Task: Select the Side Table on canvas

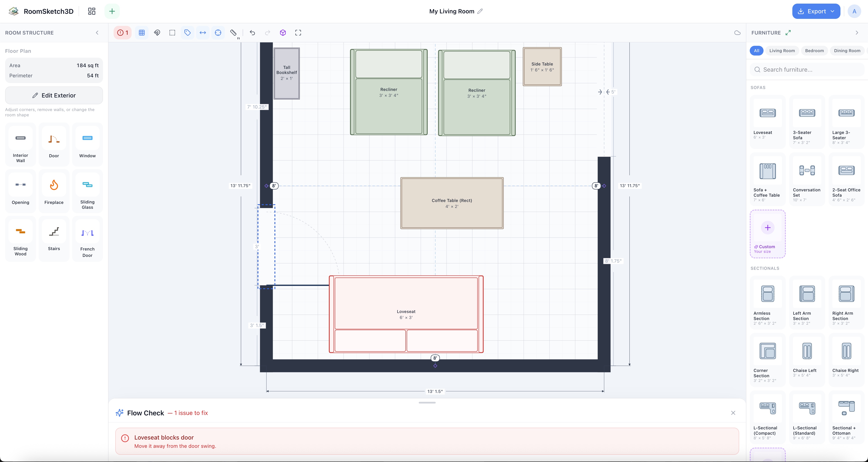Action: click(542, 67)
